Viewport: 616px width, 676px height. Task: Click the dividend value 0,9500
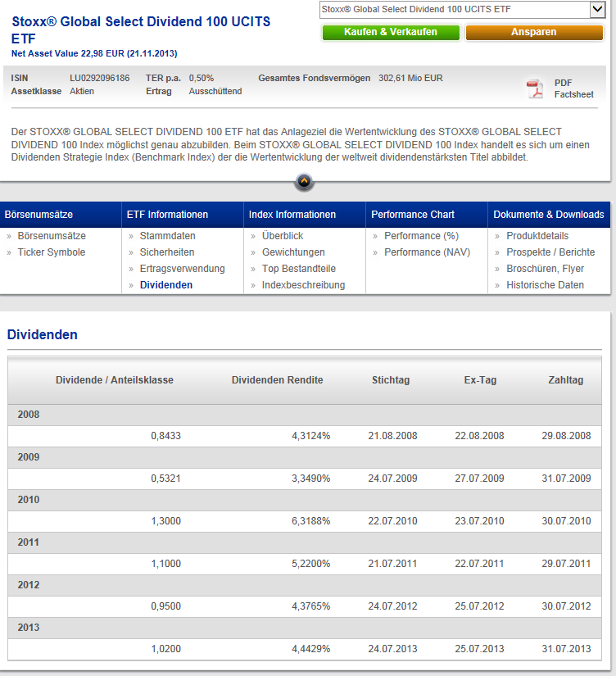(x=166, y=606)
